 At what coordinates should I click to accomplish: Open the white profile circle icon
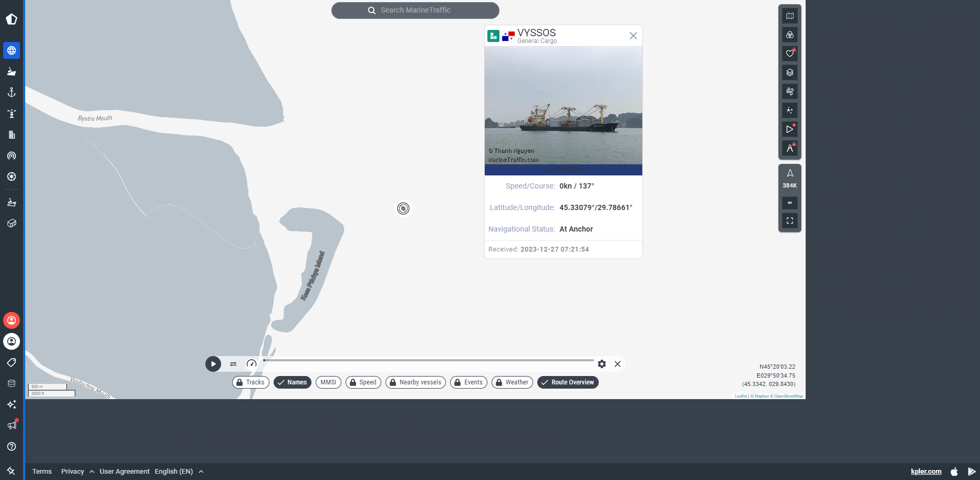click(x=12, y=341)
